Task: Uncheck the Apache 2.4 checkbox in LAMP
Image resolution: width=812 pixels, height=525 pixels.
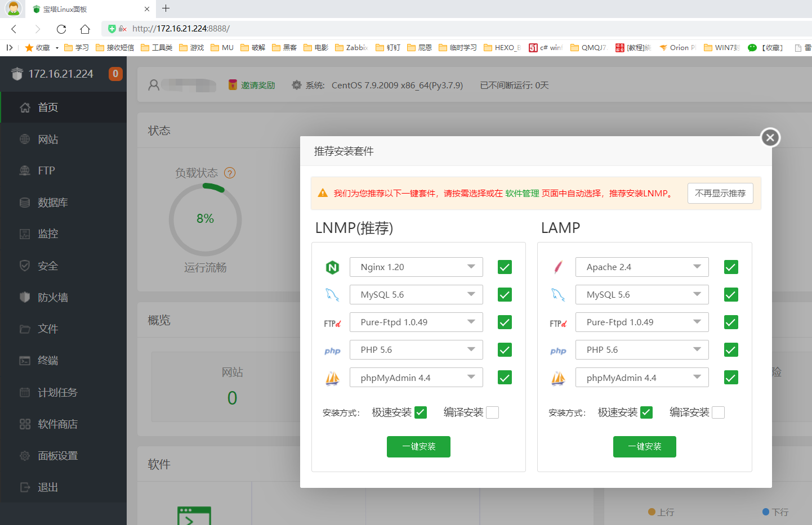Action: 731,267
